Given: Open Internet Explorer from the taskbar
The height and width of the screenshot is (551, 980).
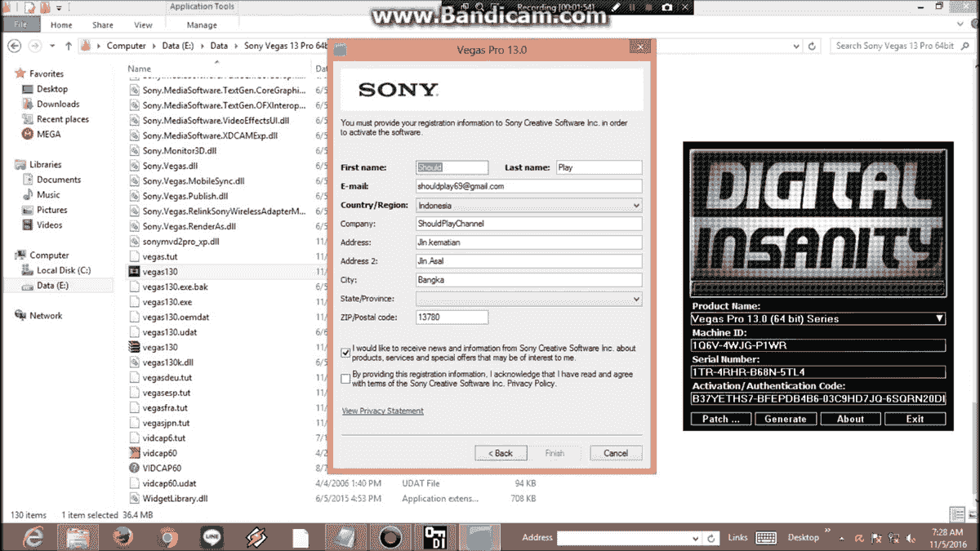Looking at the screenshot, I should (33, 536).
